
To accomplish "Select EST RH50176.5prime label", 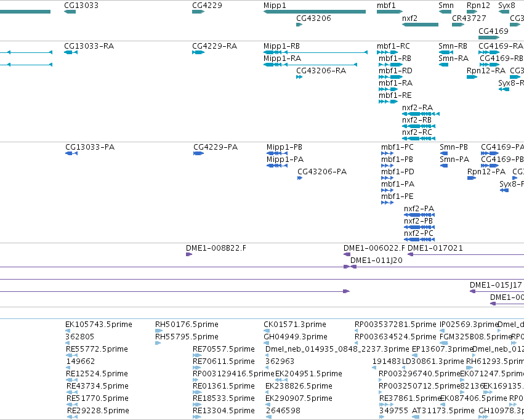I will tap(187, 325).
